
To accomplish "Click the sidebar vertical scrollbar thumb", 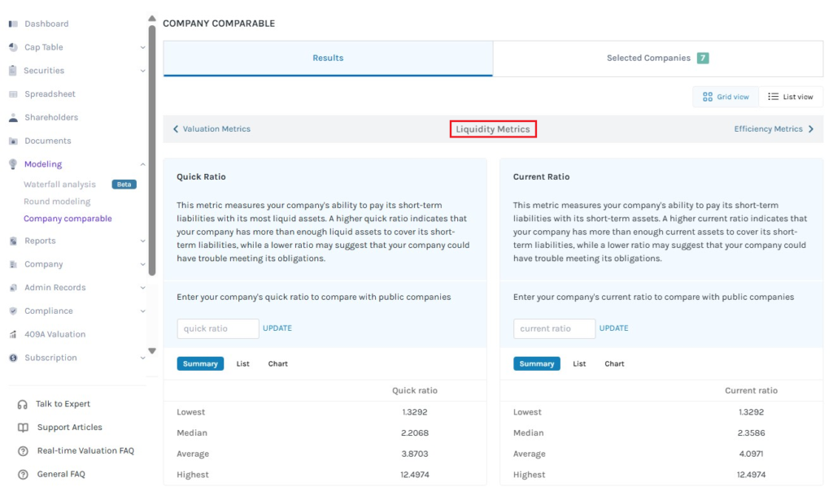I will tap(152, 150).
